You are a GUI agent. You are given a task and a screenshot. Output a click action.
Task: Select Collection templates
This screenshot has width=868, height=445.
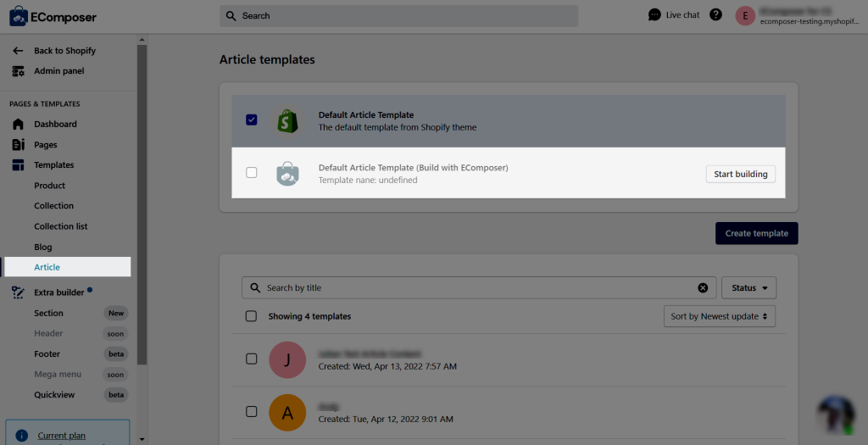tap(53, 205)
